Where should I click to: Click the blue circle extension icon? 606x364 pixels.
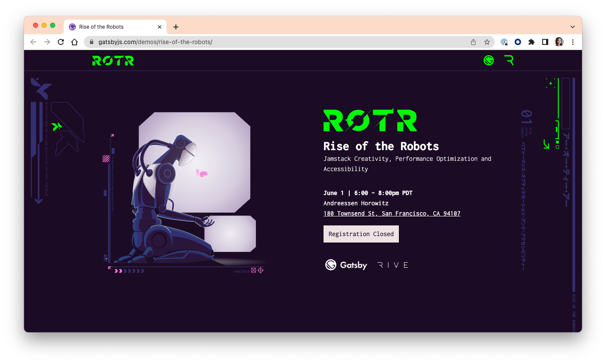(x=518, y=42)
